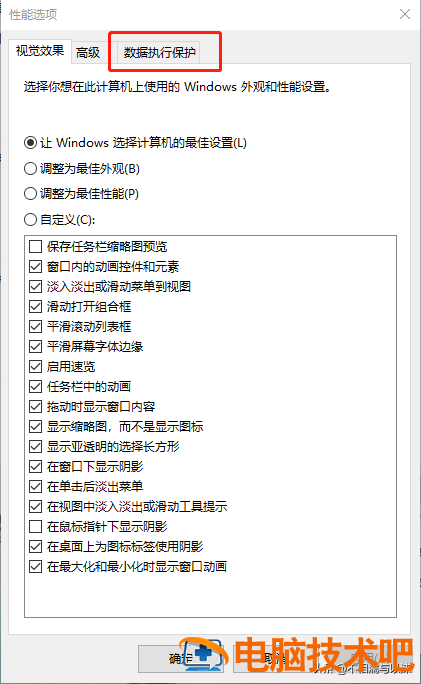The width and height of the screenshot is (421, 684).
Task: Select the 视觉效果 tab
Action: [x=40, y=51]
